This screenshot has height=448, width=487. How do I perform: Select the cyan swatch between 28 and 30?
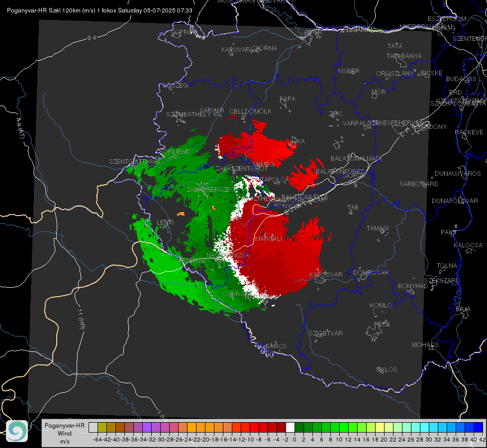point(425,428)
